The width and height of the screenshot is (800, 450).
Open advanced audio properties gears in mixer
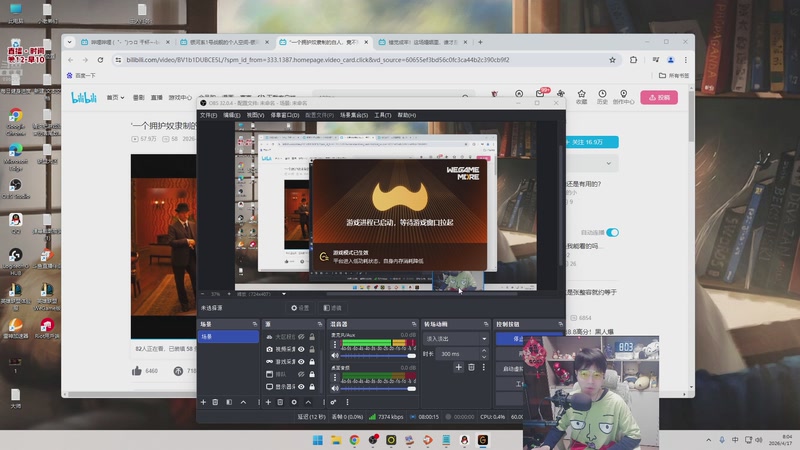[x=333, y=402]
